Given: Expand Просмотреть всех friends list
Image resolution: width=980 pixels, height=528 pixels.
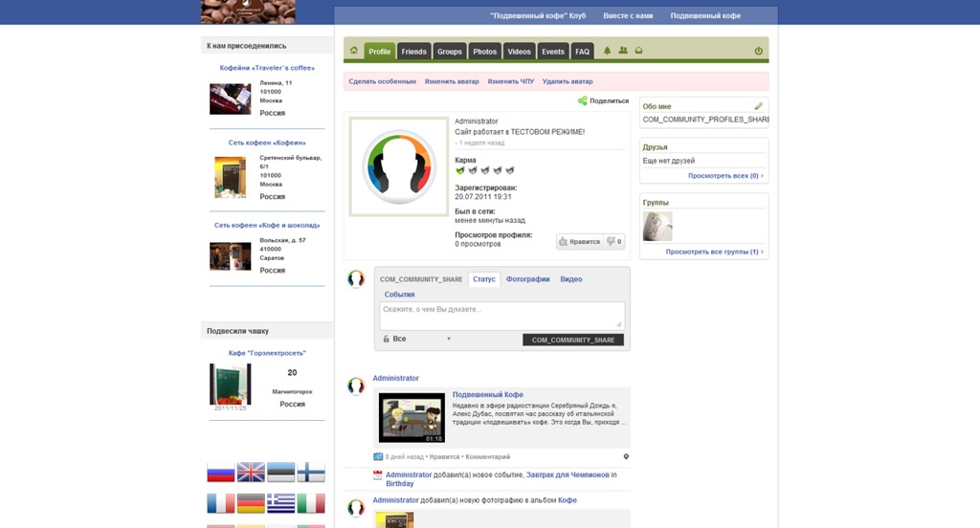Looking at the screenshot, I should pyautogui.click(x=725, y=176).
